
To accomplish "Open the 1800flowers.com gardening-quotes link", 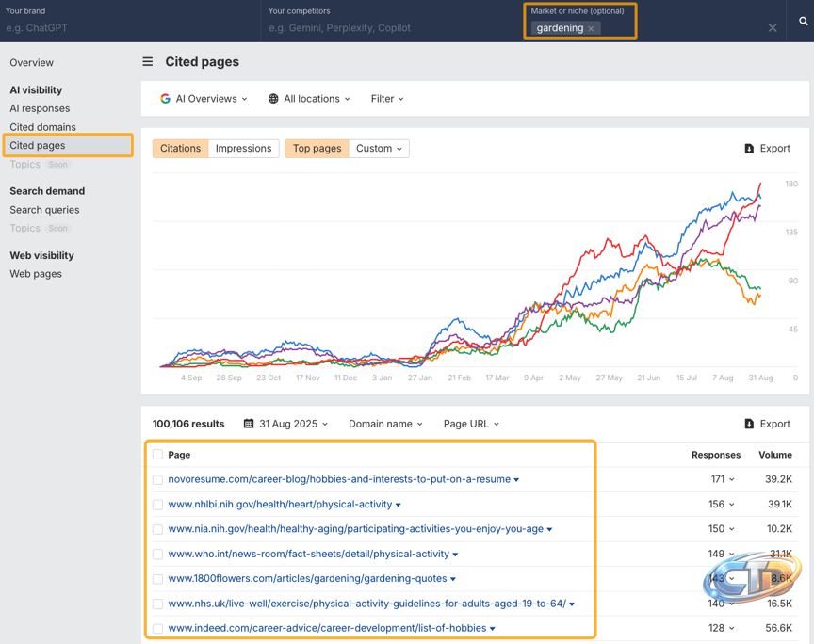I will 307,578.
